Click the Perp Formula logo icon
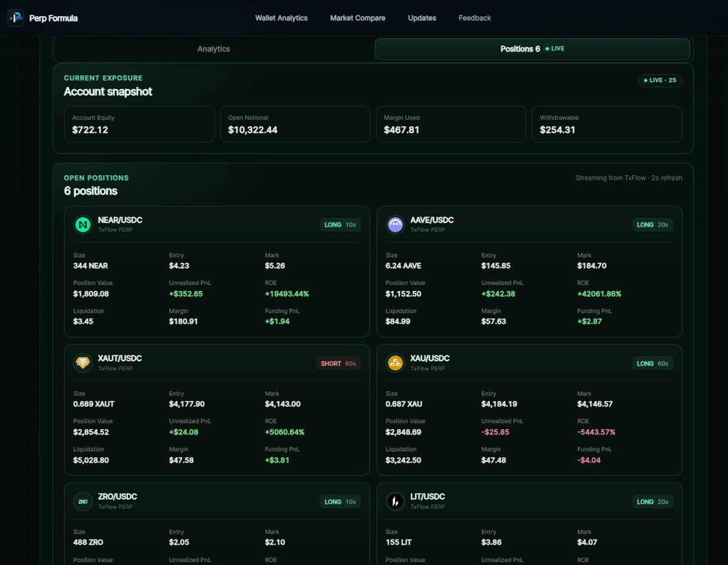Viewport: 728px width, 565px height. pos(16,18)
